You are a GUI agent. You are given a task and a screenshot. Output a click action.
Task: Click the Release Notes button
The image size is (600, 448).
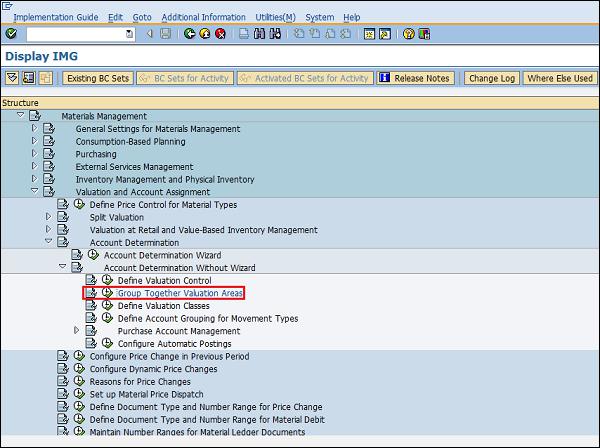(x=415, y=78)
